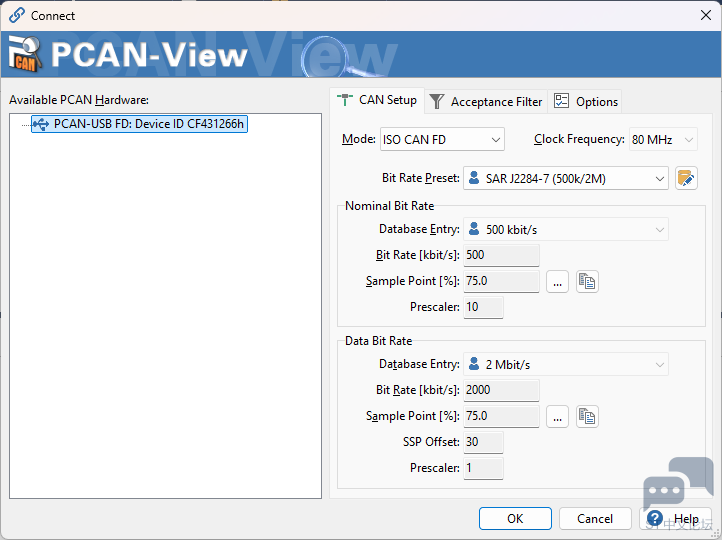
Task: Click the SSP Offset field showing 30
Action: click(483, 442)
